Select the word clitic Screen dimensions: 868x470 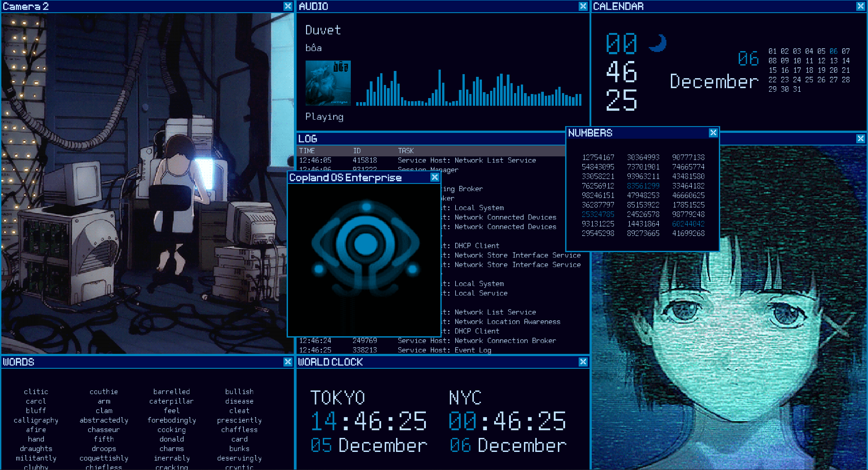point(36,391)
